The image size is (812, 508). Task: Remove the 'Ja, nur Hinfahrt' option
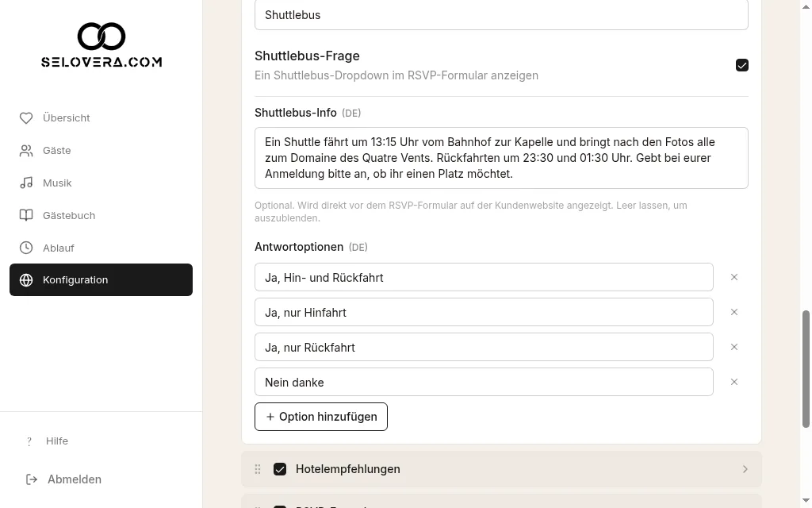733,312
